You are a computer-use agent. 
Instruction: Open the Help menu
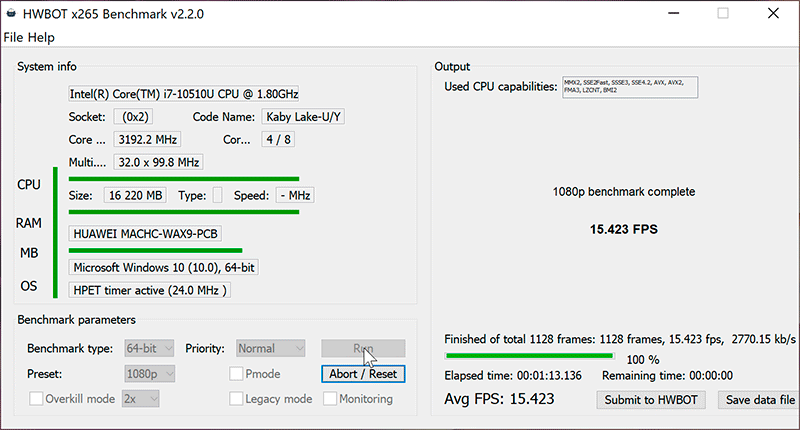pyautogui.click(x=41, y=37)
